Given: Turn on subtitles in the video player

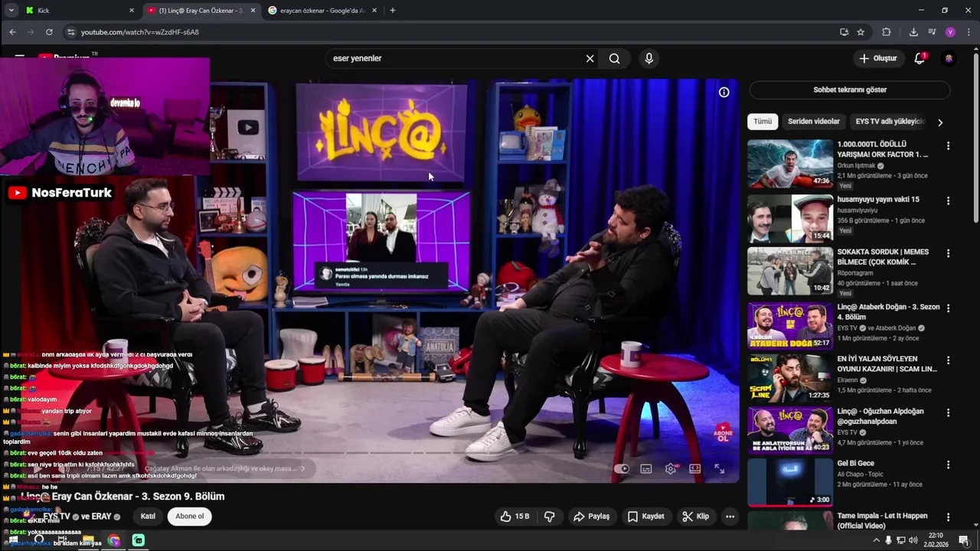Looking at the screenshot, I should [646, 469].
